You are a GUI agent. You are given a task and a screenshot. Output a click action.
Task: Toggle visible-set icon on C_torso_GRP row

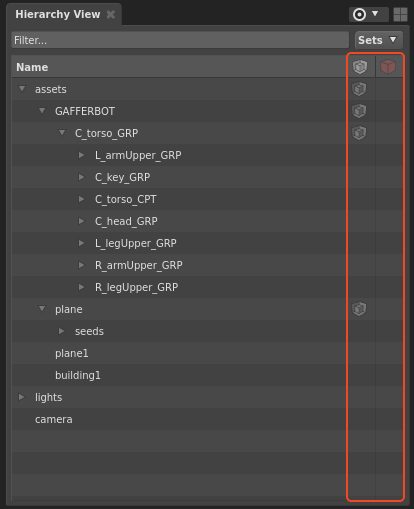(x=359, y=133)
